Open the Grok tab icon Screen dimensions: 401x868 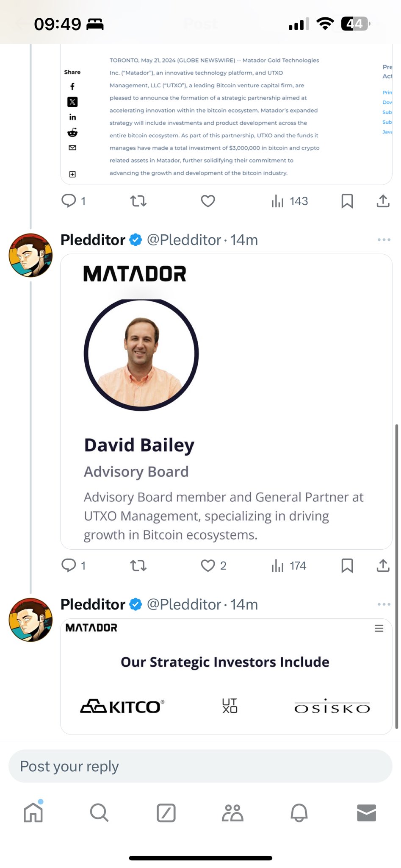click(x=166, y=812)
